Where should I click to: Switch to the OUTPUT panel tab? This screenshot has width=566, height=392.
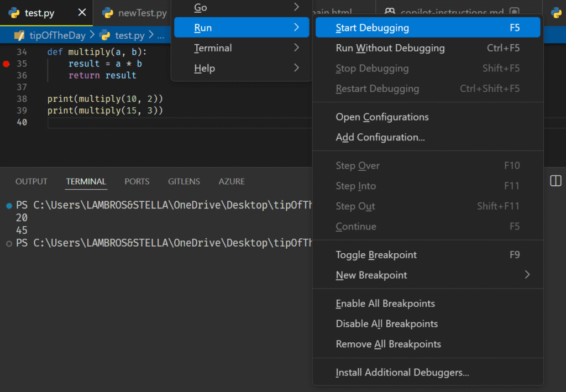click(32, 181)
